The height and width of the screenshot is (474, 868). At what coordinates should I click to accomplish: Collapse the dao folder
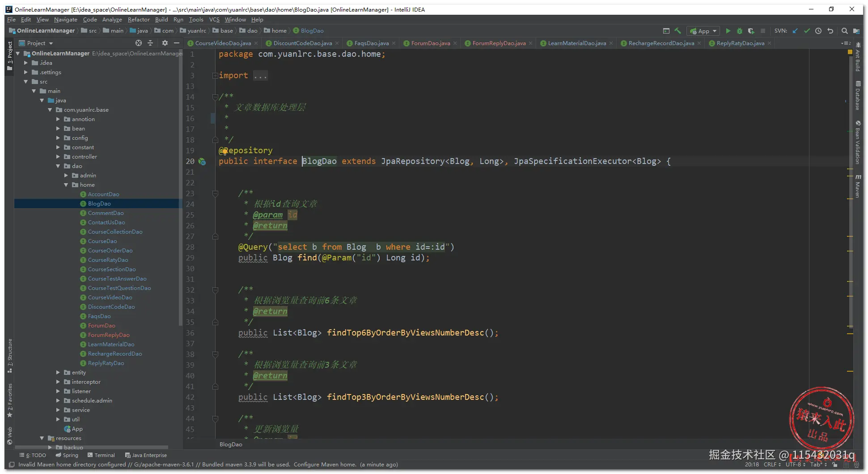(x=58, y=166)
